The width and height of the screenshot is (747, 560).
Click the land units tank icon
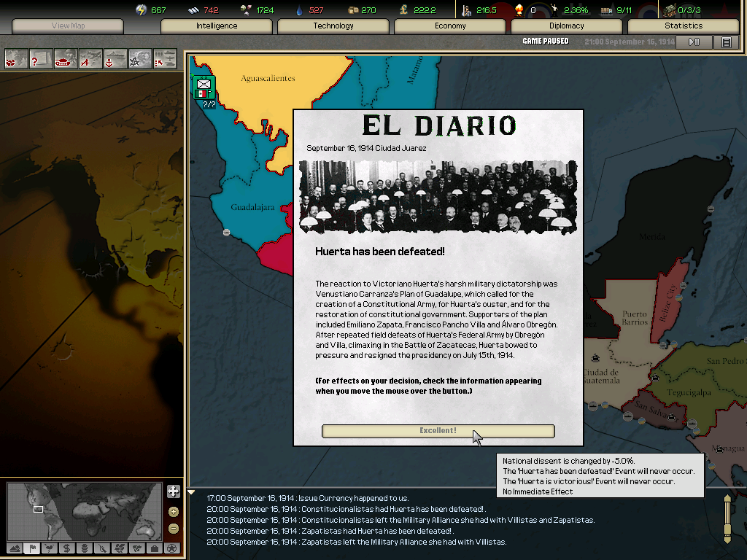[x=66, y=59]
